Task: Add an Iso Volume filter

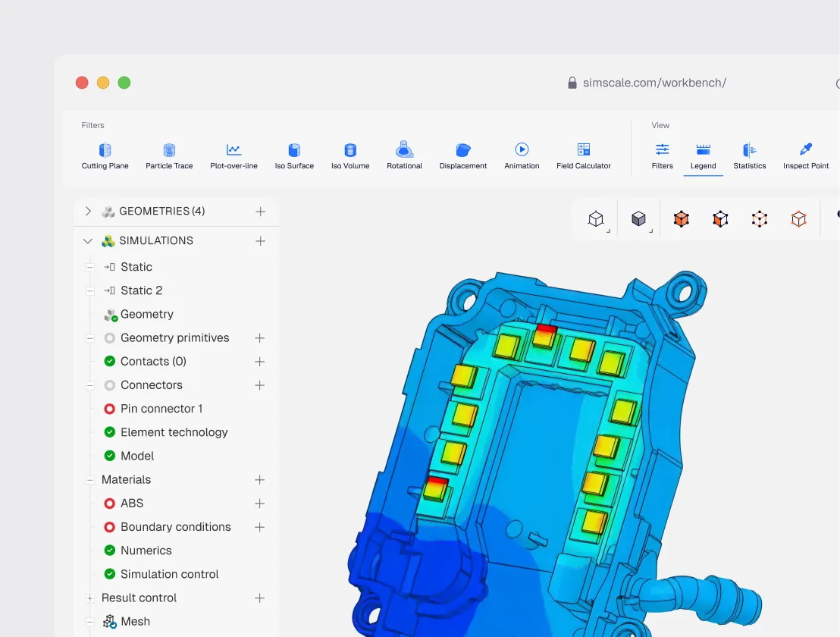Action: pos(350,156)
